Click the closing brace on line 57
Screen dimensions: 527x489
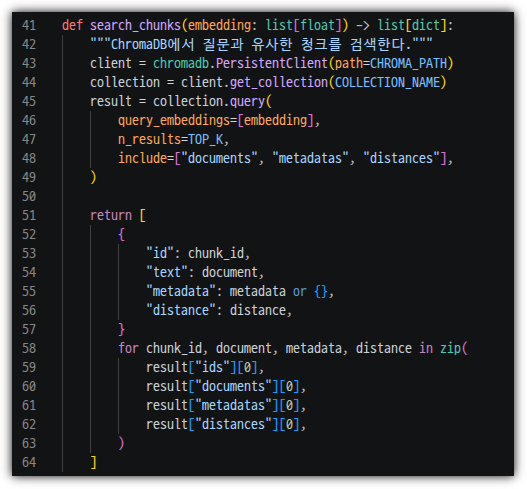[121, 329]
